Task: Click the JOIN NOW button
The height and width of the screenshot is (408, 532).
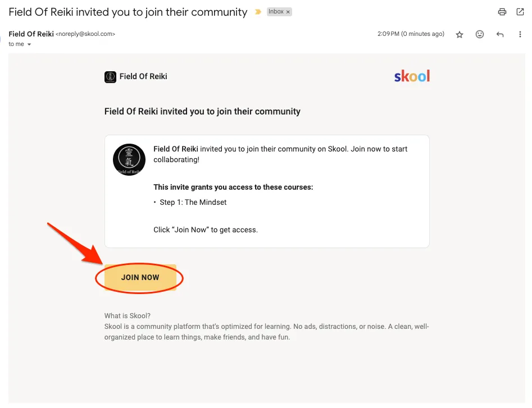Action: (x=140, y=277)
